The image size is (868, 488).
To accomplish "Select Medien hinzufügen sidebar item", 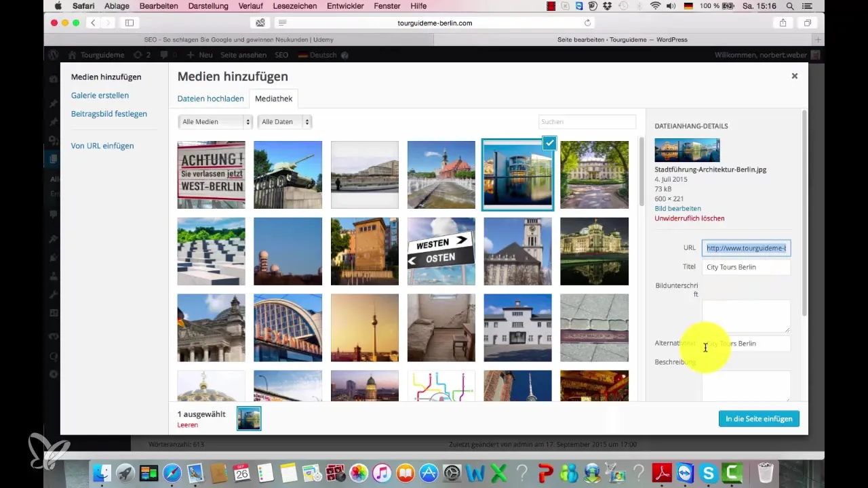I will pos(106,77).
